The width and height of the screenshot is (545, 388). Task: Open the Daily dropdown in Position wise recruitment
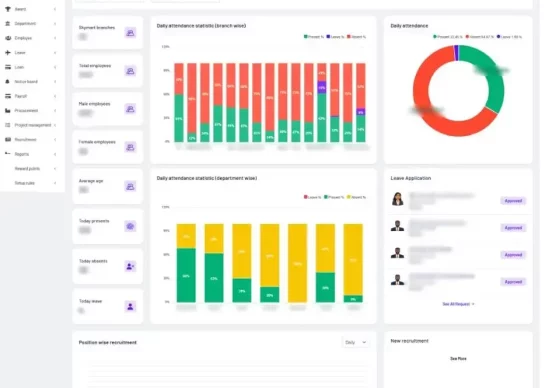click(x=355, y=342)
